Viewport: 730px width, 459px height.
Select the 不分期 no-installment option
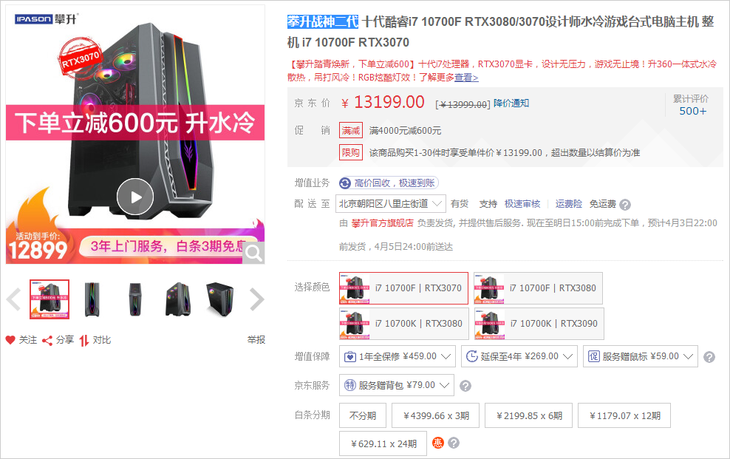point(363,415)
